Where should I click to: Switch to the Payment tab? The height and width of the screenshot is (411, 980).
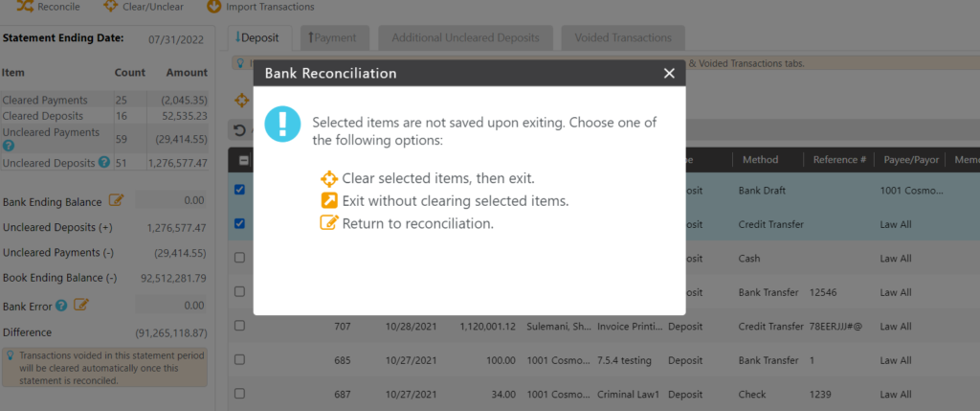click(328, 38)
